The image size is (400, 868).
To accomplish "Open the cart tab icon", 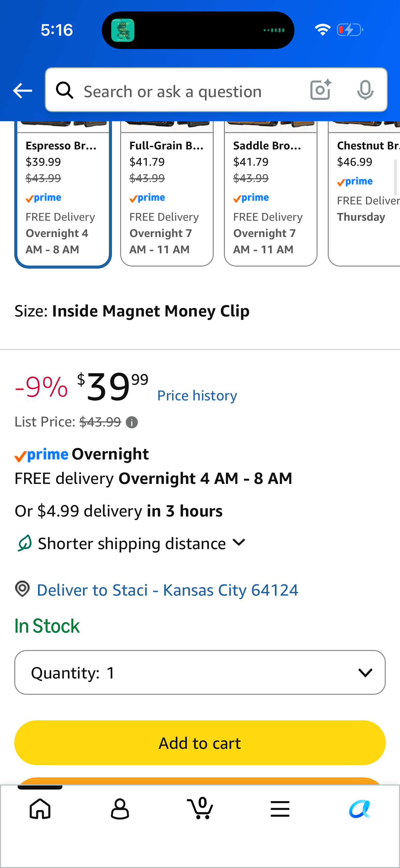I will [200, 808].
